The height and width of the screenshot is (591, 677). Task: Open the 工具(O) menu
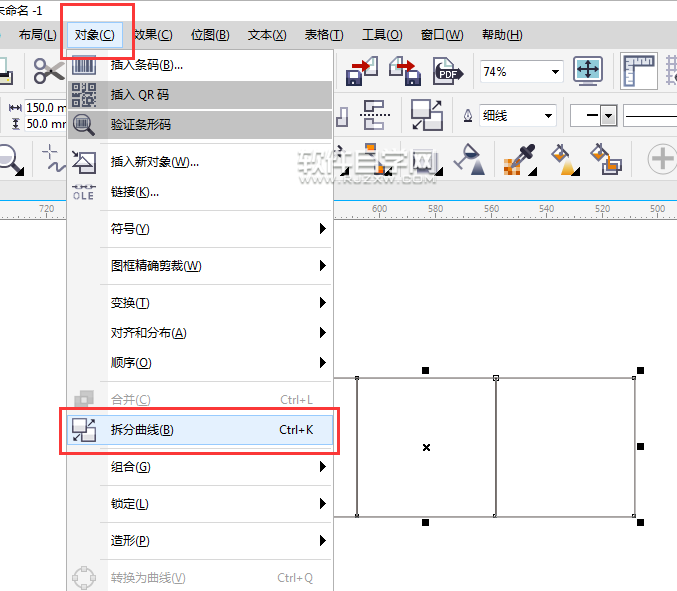382,35
